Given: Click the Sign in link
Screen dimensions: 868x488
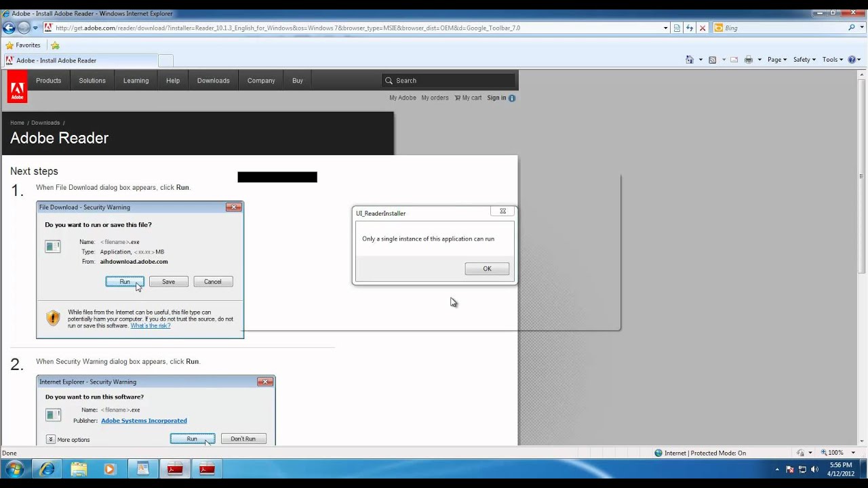Looking at the screenshot, I should coord(496,98).
